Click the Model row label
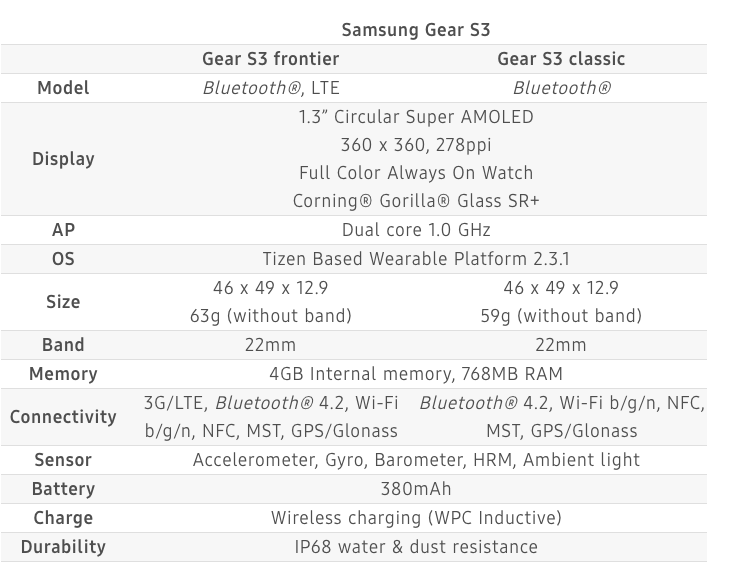This screenshot has height=577, width=742. coord(63,88)
